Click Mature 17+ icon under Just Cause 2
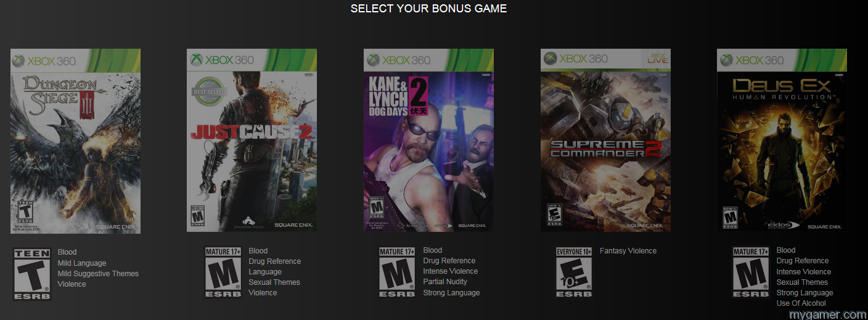 click(223, 272)
